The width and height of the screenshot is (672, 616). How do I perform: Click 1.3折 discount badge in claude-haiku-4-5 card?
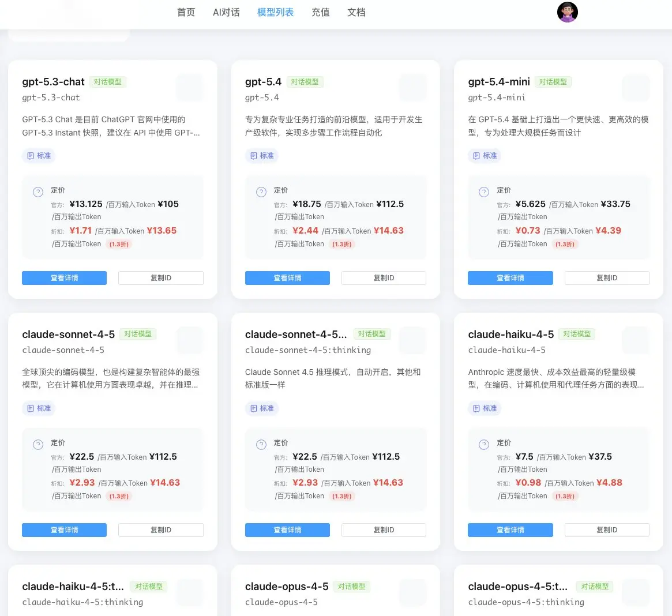565,497
